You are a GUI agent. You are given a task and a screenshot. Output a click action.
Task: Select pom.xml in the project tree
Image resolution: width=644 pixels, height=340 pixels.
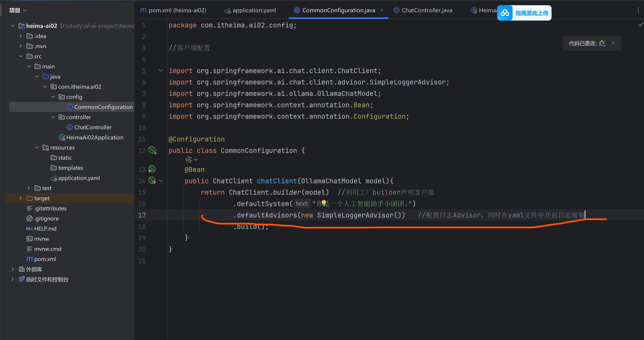coord(45,259)
